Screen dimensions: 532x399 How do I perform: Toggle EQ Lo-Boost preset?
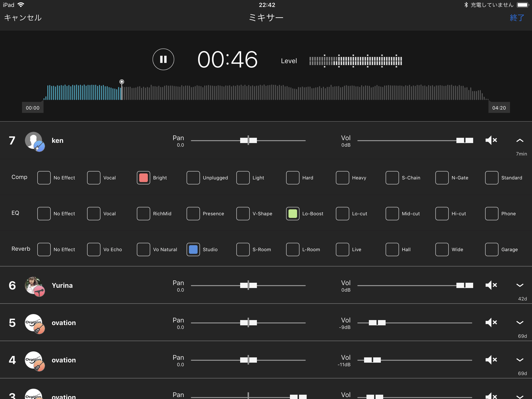pos(293,214)
